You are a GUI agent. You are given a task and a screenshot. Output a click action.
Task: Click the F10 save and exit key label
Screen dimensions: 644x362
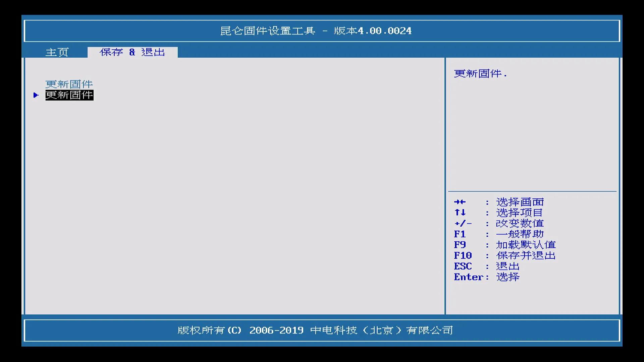click(463, 255)
